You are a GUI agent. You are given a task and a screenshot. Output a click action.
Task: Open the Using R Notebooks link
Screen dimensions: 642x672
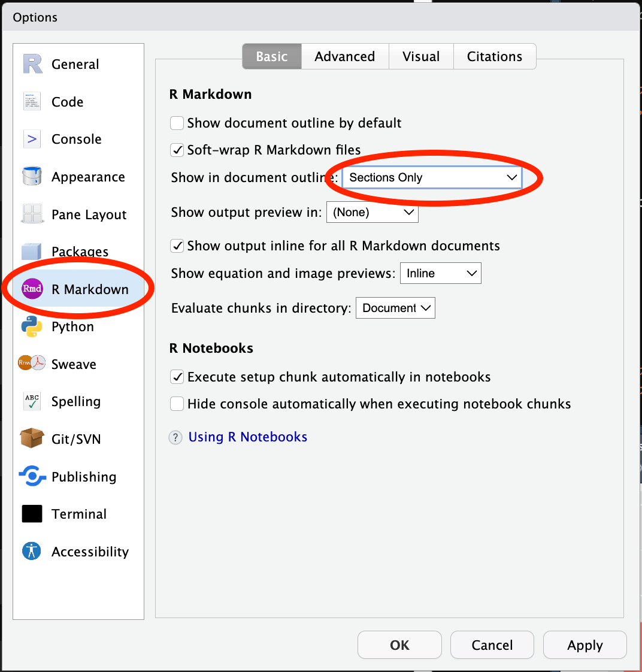pos(248,437)
